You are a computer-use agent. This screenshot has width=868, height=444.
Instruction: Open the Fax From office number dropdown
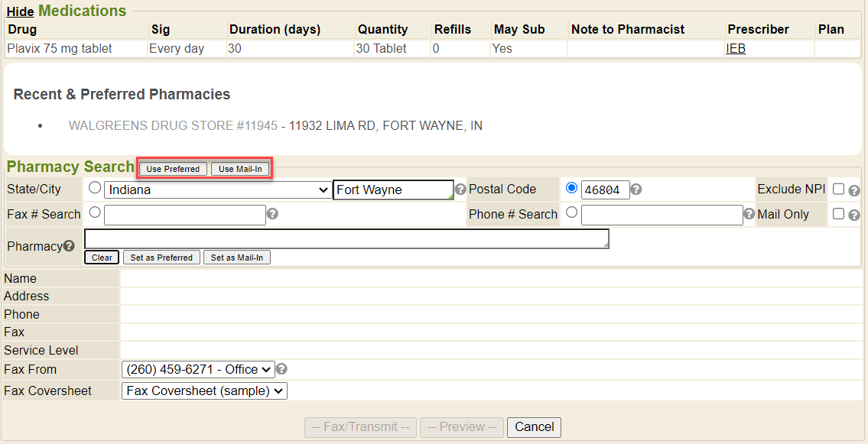pyautogui.click(x=197, y=370)
